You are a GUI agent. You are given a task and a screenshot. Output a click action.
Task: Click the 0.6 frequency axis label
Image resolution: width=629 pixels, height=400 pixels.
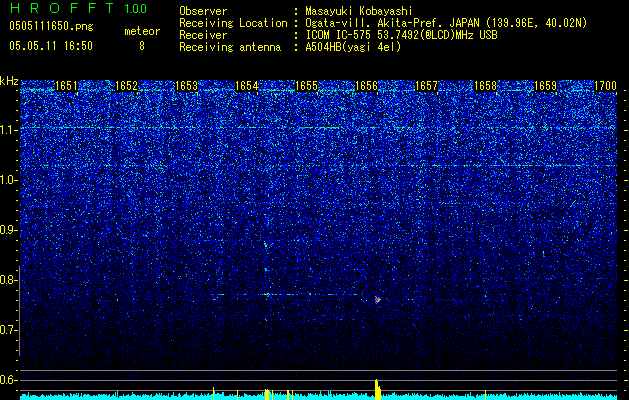coord(8,380)
